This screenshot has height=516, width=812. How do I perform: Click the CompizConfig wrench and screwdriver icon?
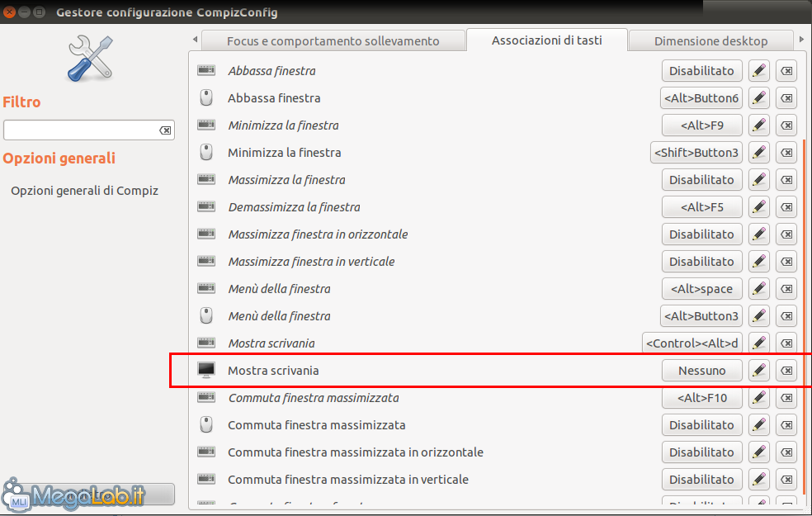90,58
